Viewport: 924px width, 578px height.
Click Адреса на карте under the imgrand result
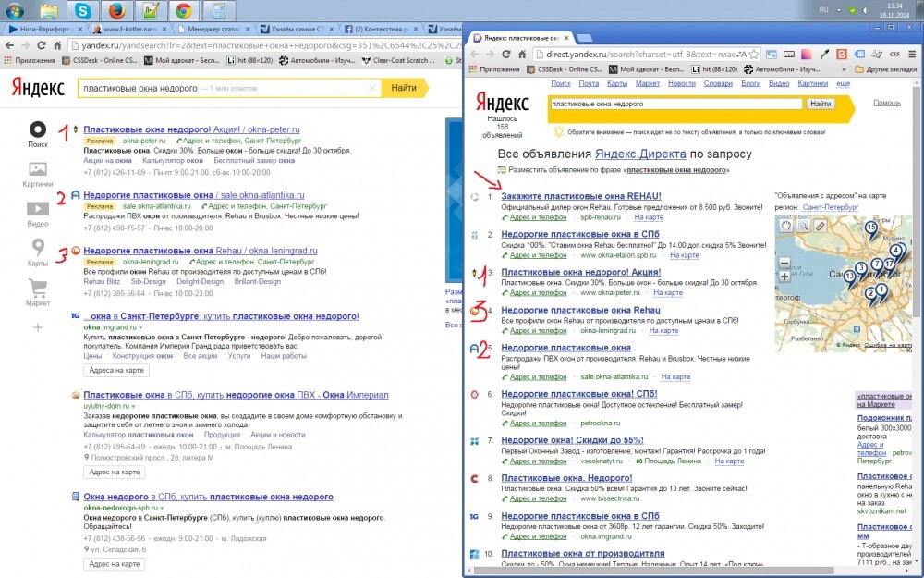pos(116,371)
